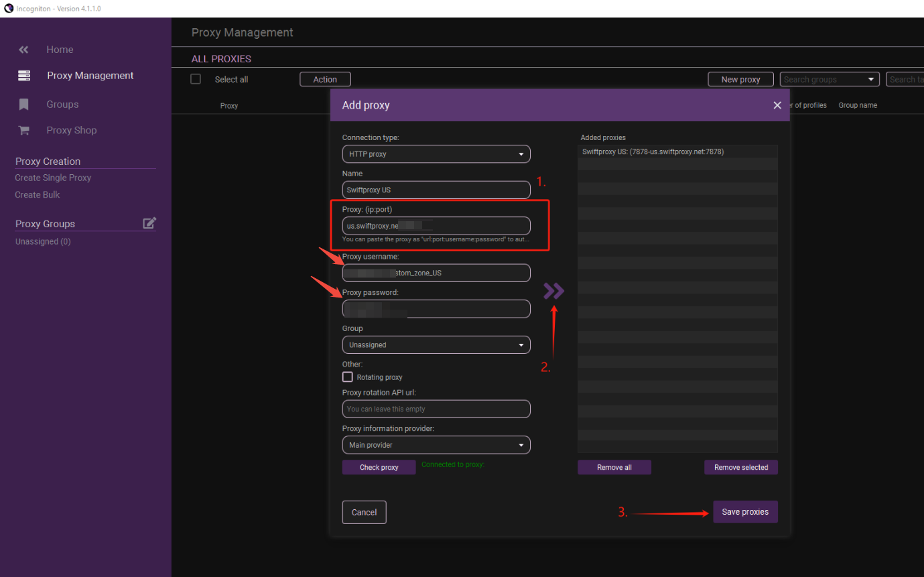Open the Connection type dropdown
The width and height of the screenshot is (924, 577).
pos(436,154)
